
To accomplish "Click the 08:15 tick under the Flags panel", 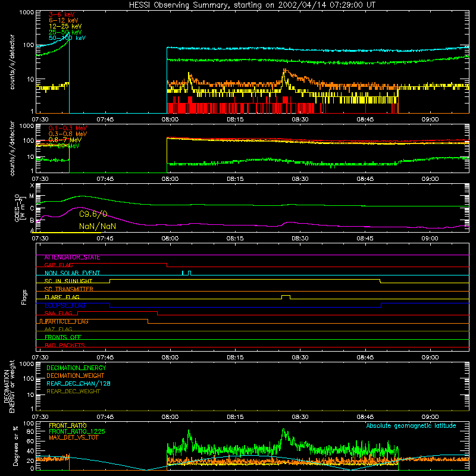I will (235, 358).
